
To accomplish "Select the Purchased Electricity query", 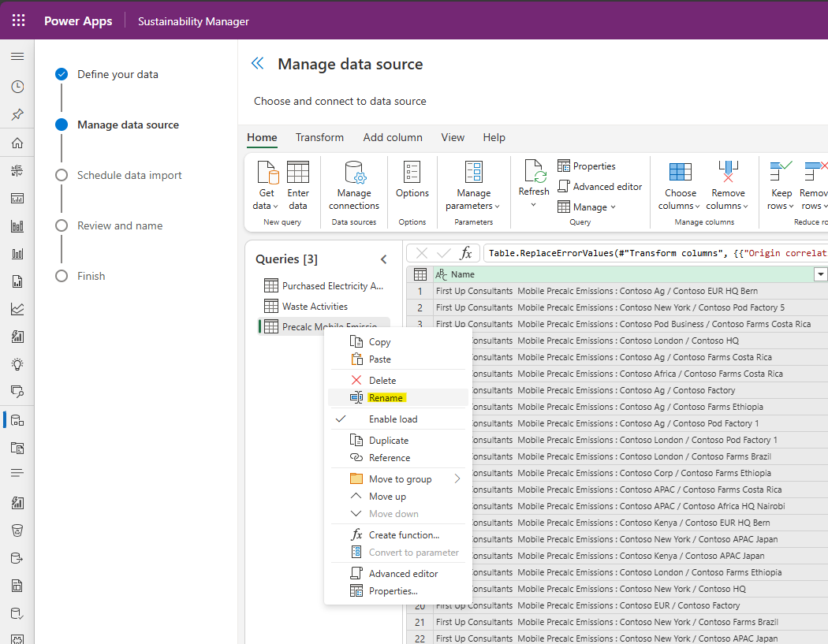I will (324, 285).
